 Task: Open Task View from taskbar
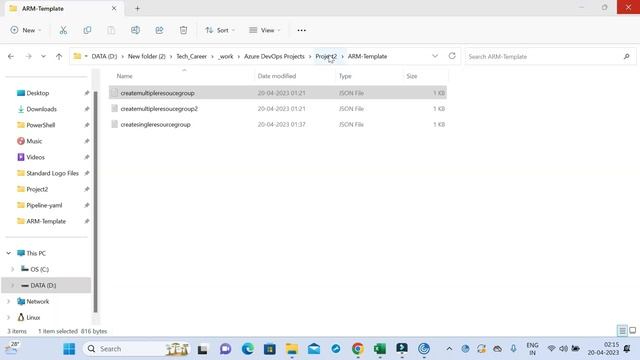(x=202, y=349)
